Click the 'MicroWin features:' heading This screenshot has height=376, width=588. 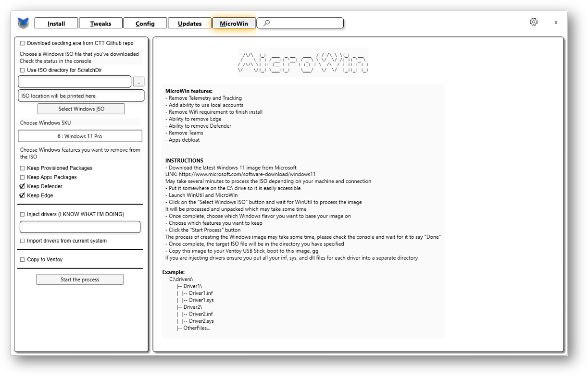189,91
